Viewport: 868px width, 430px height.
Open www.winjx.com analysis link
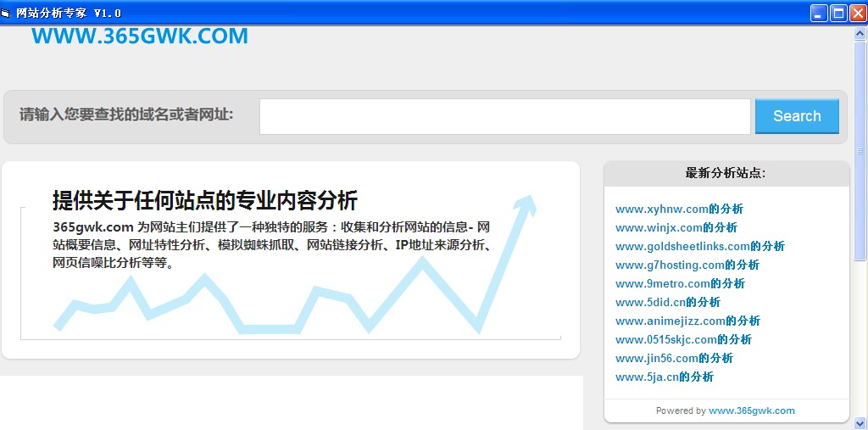[x=676, y=228]
